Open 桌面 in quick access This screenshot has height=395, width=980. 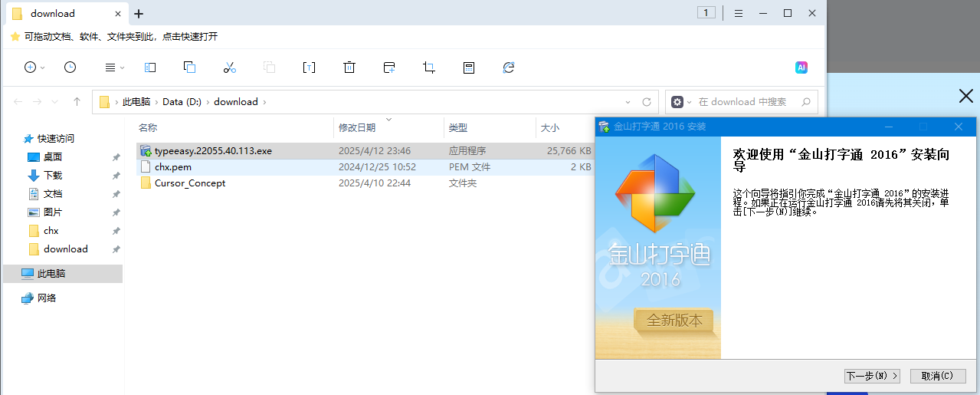[53, 157]
